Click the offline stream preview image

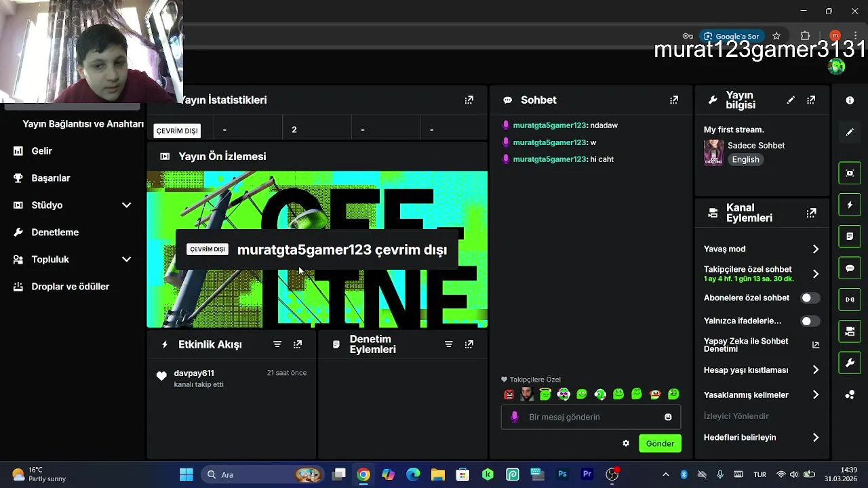[317, 249]
